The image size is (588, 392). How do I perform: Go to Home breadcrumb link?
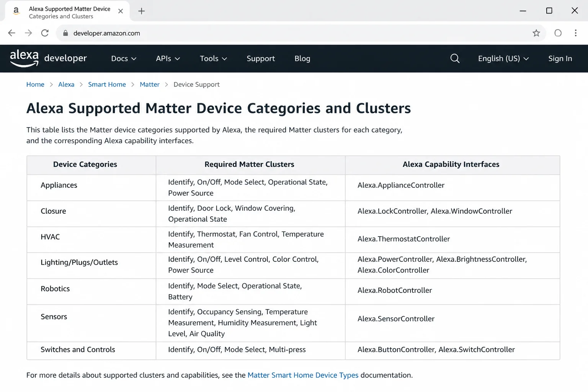[x=35, y=84]
